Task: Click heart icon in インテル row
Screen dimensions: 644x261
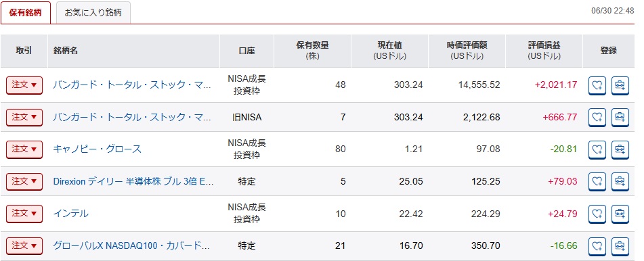Action: click(x=597, y=214)
